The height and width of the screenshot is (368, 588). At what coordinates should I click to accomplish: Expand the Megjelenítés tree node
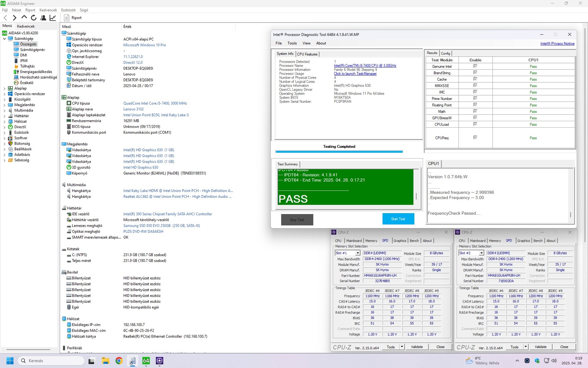pos(4,105)
